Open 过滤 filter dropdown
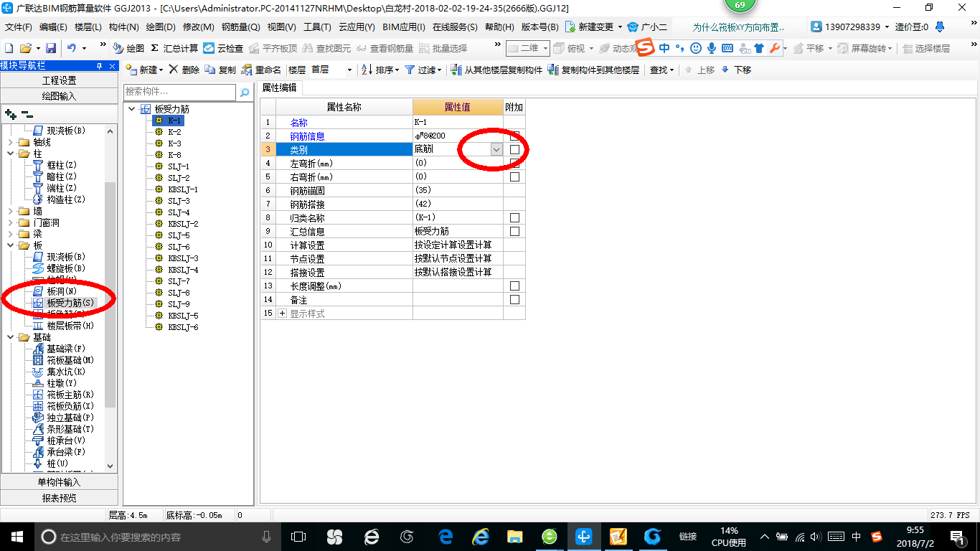This screenshot has width=980, height=551. [422, 70]
